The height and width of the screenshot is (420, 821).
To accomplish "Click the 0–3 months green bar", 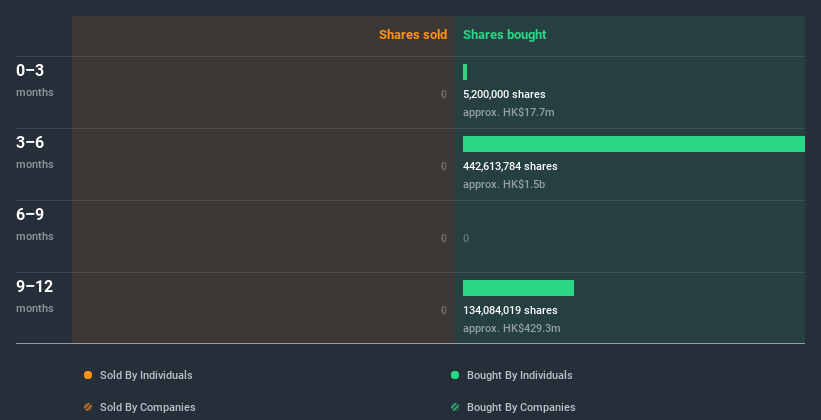I will click(x=465, y=72).
